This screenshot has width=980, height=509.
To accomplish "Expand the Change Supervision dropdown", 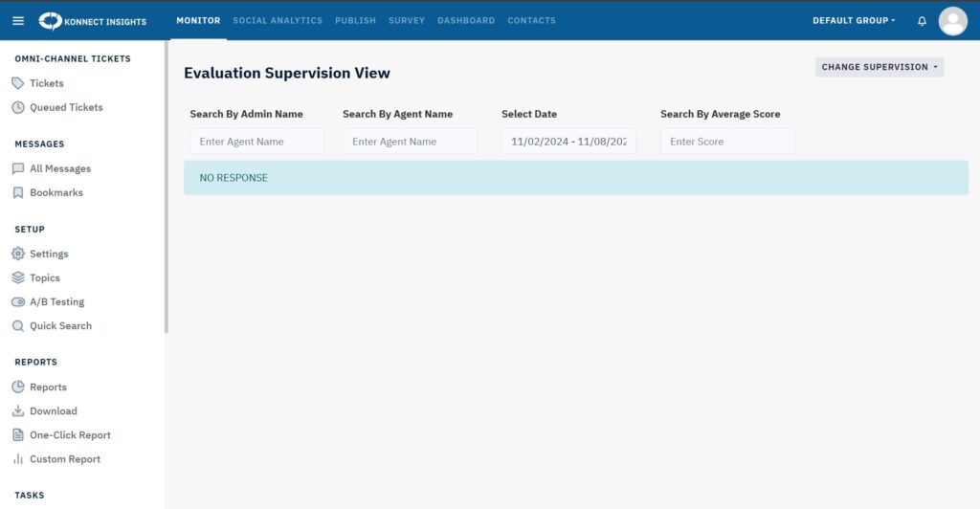I will [880, 67].
